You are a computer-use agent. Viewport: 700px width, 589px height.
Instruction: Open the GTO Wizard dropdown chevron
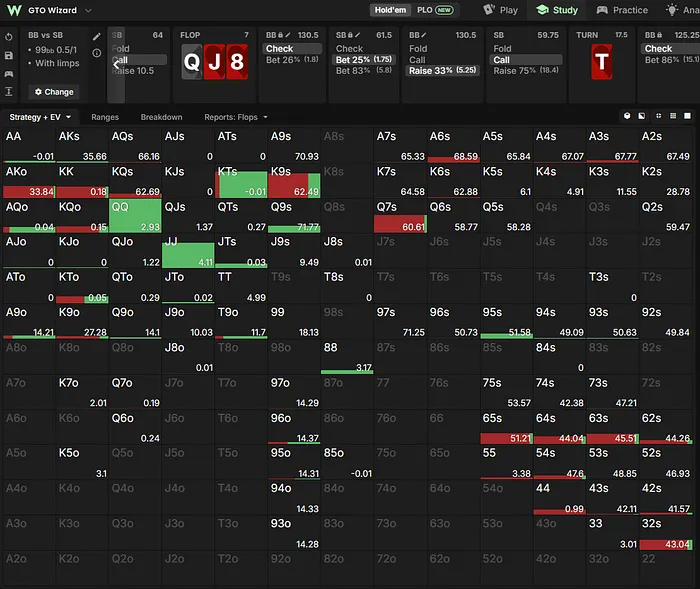(88, 10)
